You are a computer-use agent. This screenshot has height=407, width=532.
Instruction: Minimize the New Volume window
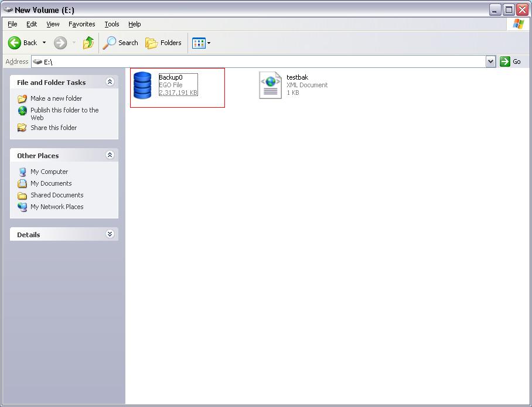[495, 9]
